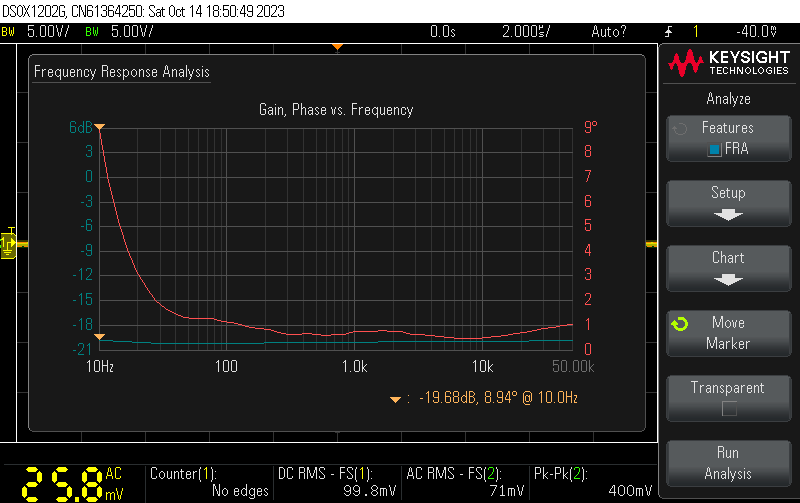Click the marker readout triangle icon
Image resolution: width=800 pixels, height=503 pixels.
(395, 399)
